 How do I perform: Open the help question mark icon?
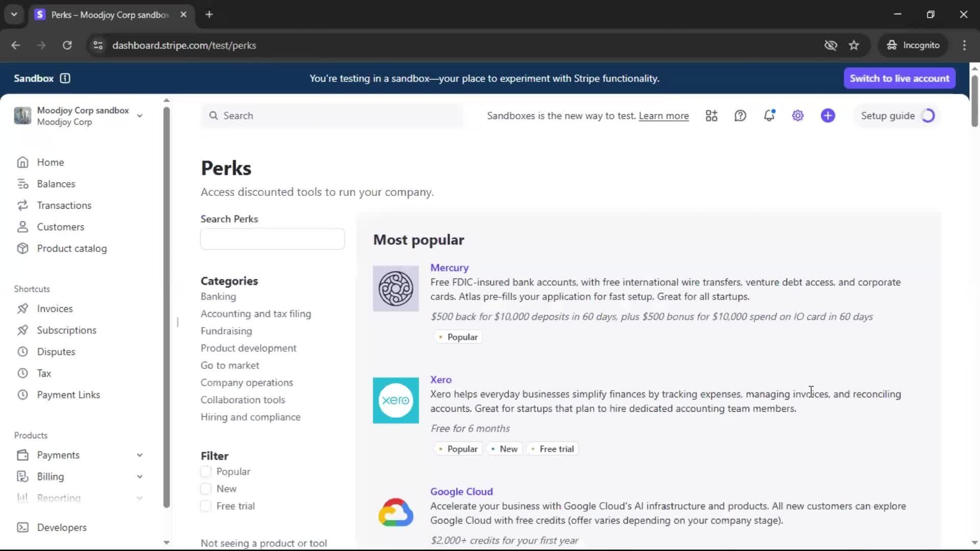pos(740,116)
